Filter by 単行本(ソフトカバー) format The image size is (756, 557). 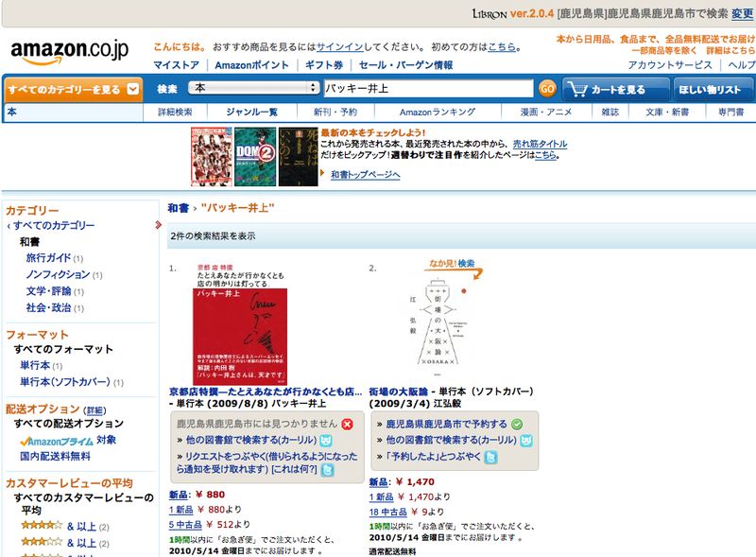point(65,382)
